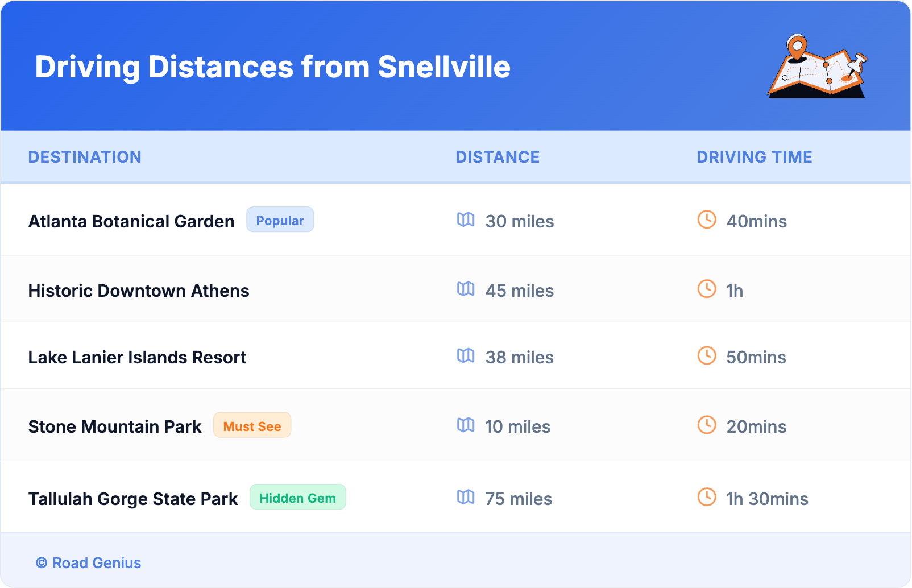
Task: Select the Must See badge
Action: pyautogui.click(x=252, y=426)
